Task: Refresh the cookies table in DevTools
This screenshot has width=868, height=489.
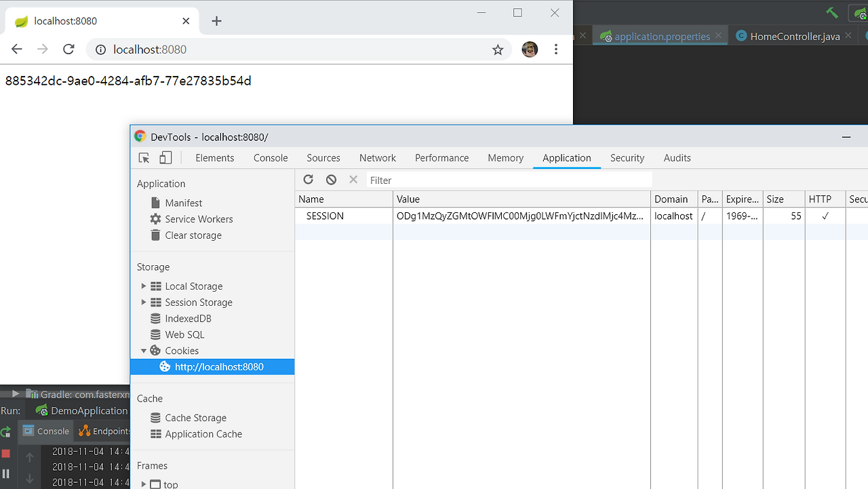Action: click(309, 180)
